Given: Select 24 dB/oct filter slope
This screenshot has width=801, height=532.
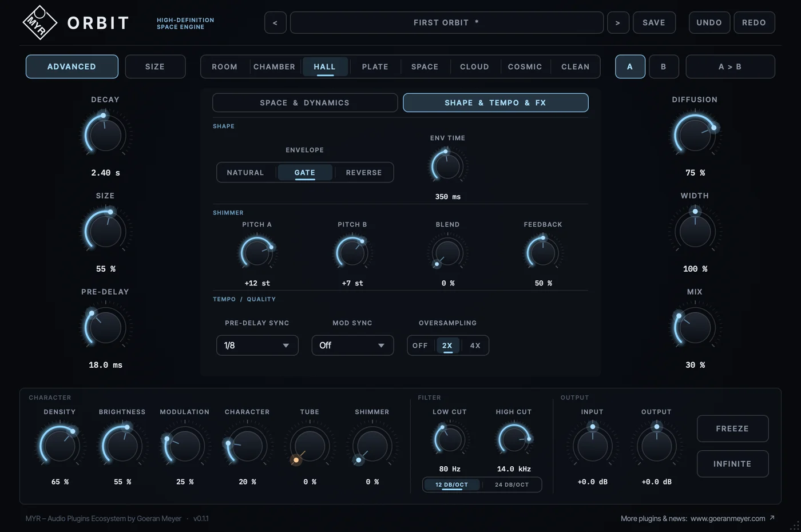Looking at the screenshot, I should (512, 485).
